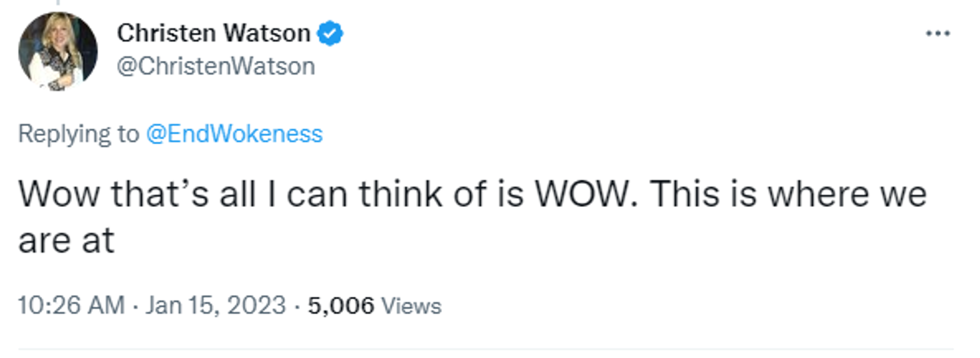
Task: Open the three-dot more options menu
Action: (938, 34)
